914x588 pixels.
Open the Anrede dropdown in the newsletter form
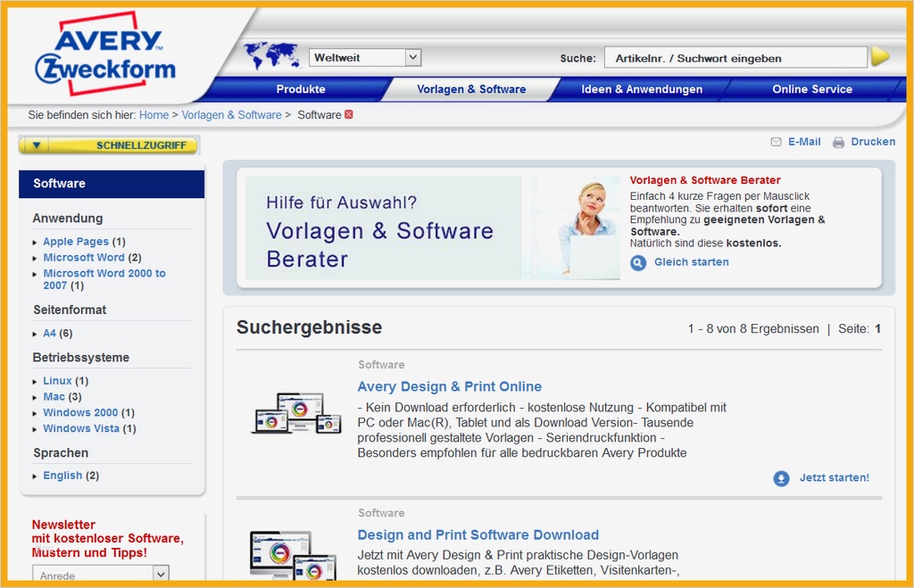(x=100, y=576)
